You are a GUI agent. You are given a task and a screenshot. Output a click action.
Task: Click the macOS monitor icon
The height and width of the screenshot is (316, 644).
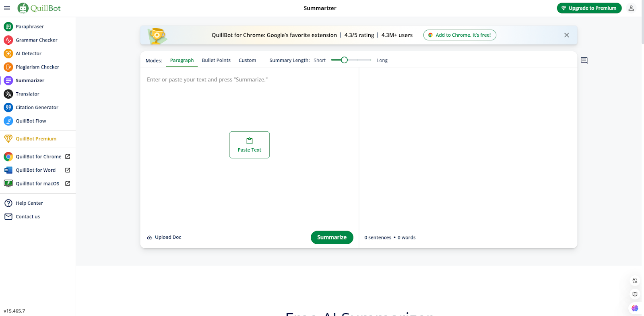tap(8, 183)
